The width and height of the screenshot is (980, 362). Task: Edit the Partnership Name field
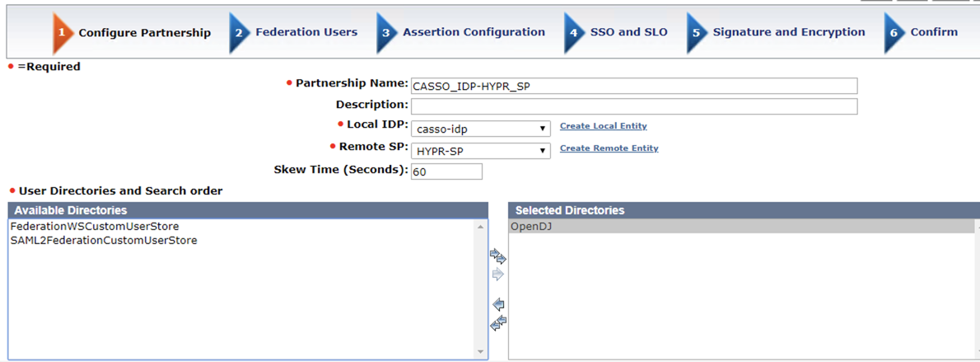click(634, 87)
